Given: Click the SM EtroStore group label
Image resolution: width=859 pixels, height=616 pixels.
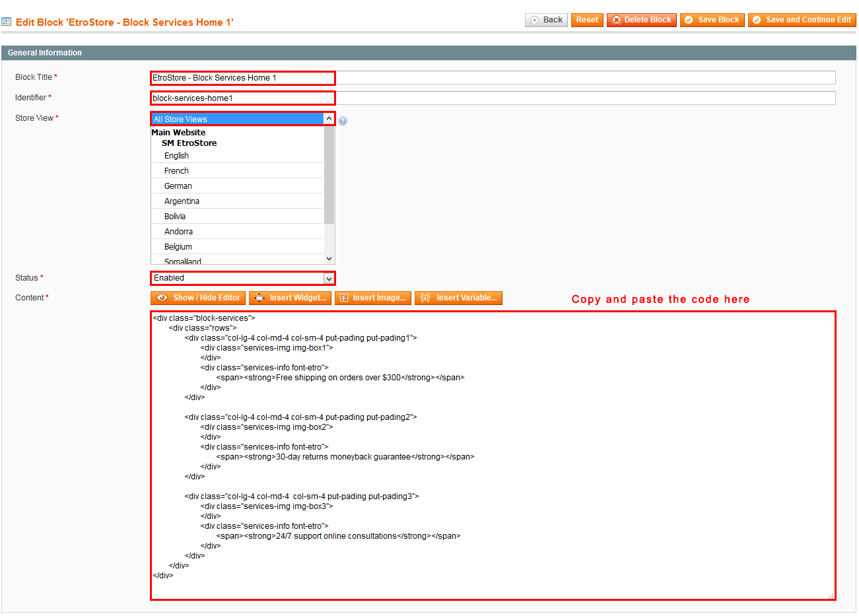Looking at the screenshot, I should pos(189,143).
